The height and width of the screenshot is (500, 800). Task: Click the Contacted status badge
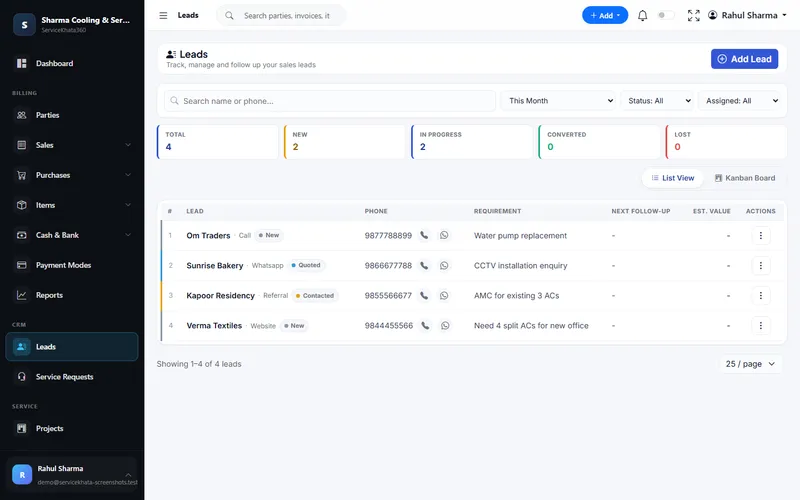(315, 295)
